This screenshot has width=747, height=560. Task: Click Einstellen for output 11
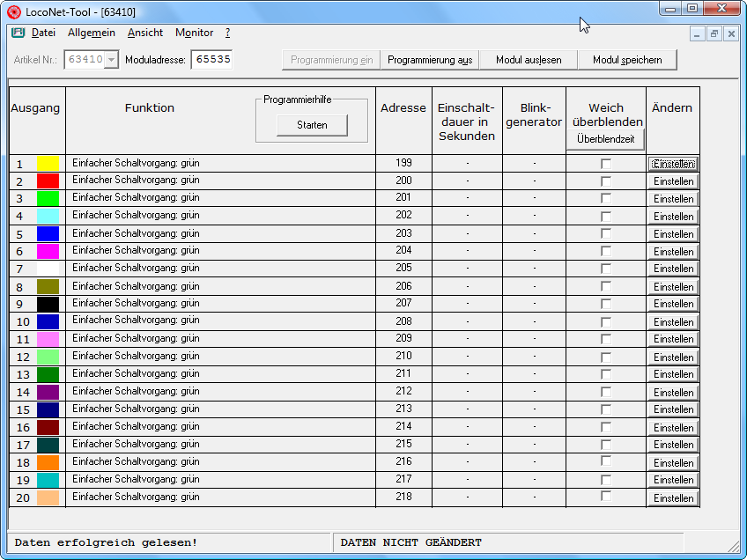[673, 339]
